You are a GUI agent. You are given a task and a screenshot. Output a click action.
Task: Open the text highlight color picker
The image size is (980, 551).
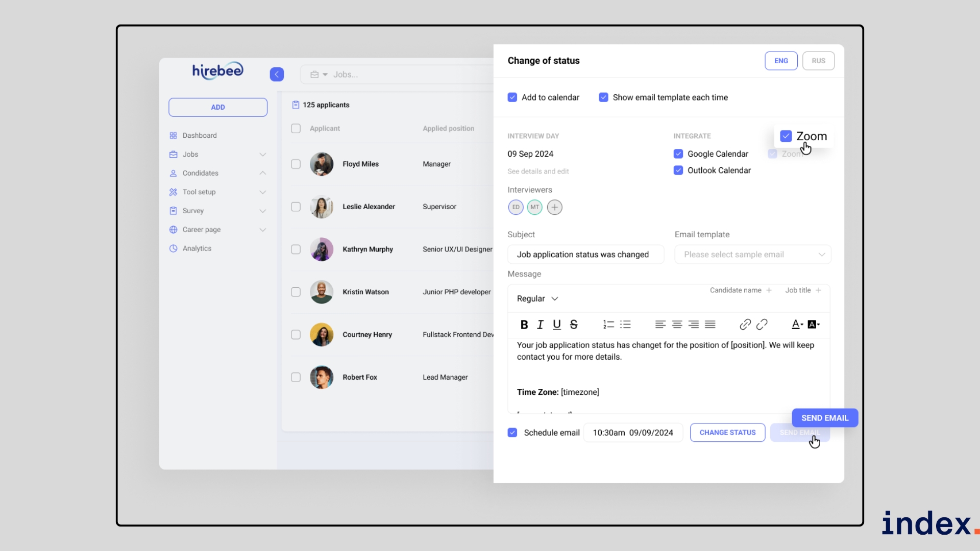point(814,324)
